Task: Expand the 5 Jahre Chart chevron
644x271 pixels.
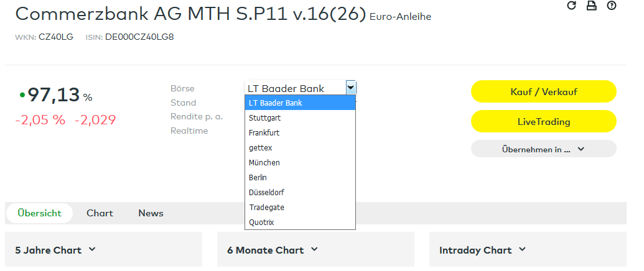Action: 92,250
